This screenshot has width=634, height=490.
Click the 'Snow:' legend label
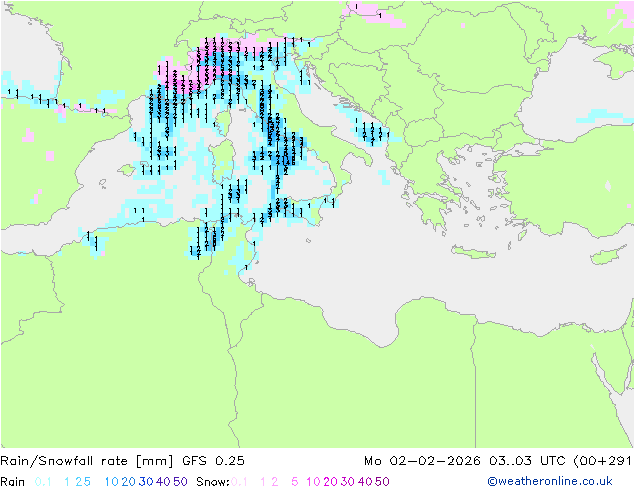213,482
